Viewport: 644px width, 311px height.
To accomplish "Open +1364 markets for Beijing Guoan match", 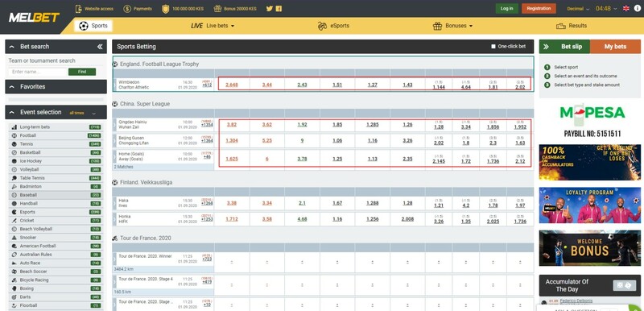I will (x=207, y=141).
